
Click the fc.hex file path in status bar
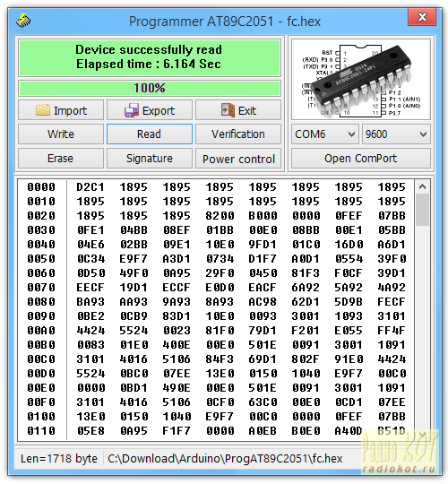(225, 459)
